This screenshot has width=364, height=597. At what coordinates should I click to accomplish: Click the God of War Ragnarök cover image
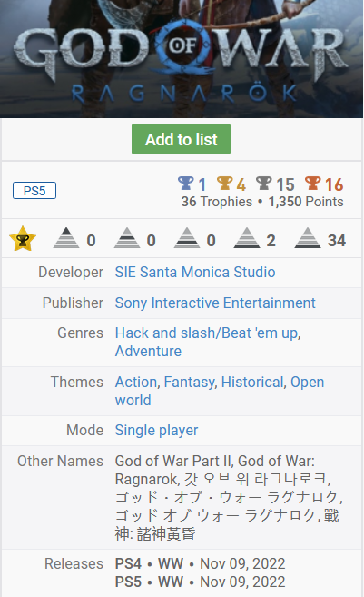(182, 59)
